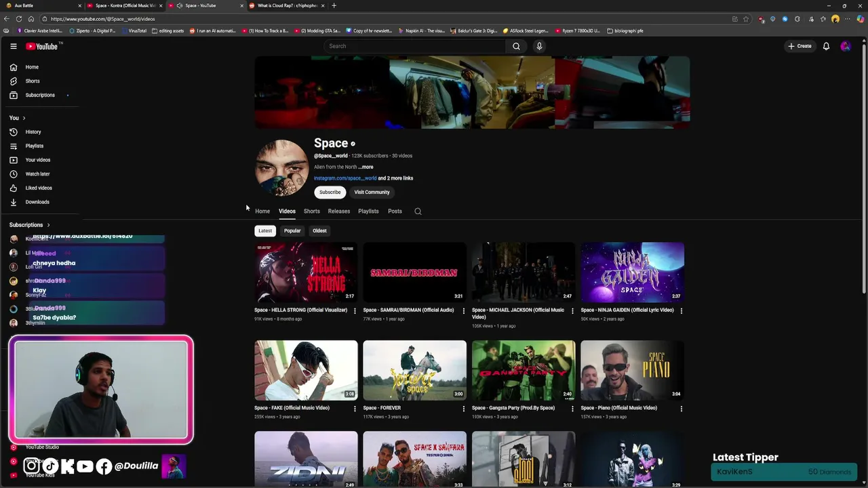Open the Gangsta Party video thumbnail
The height and width of the screenshot is (488, 868).
point(524,370)
